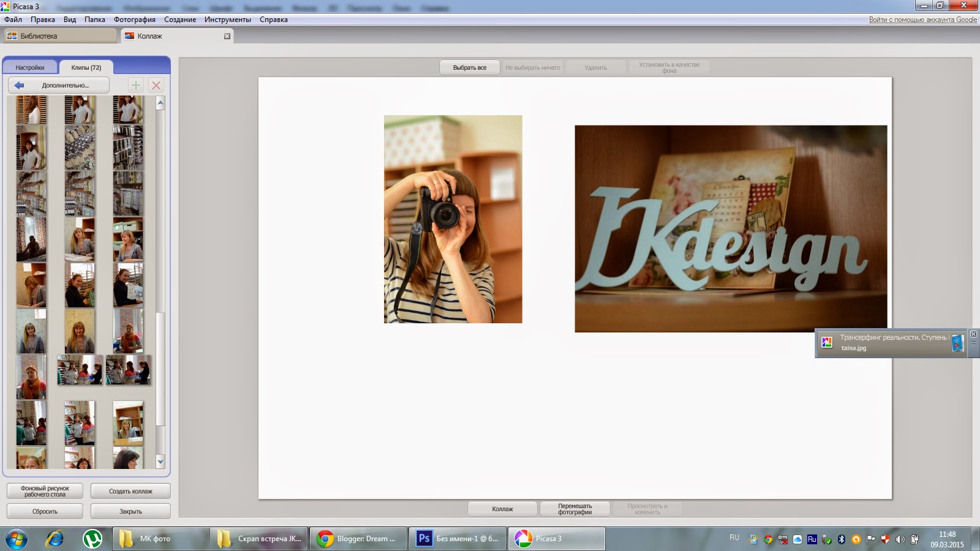The width and height of the screenshot is (980, 551).
Task: Click the iCloud tray icon
Action: point(797,539)
